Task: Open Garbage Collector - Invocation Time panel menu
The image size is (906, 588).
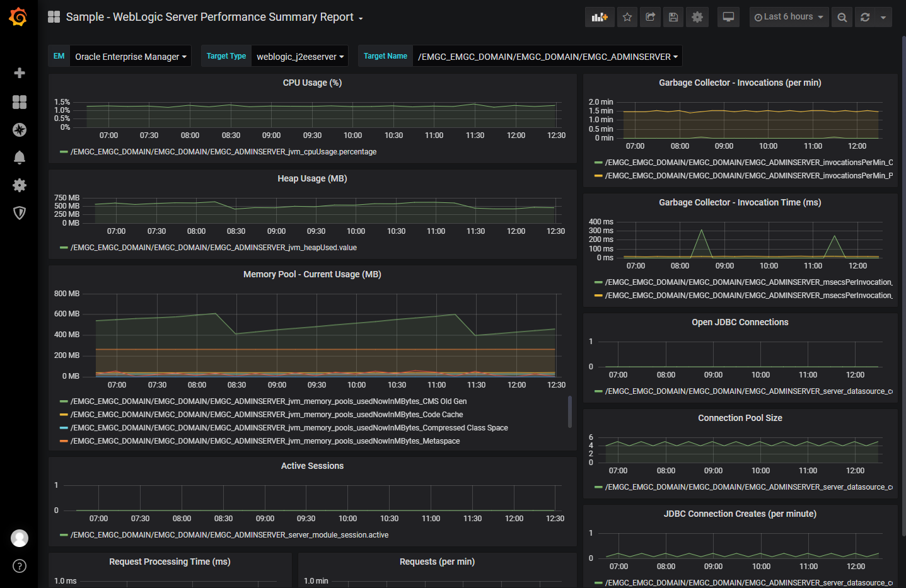Action: click(740, 202)
